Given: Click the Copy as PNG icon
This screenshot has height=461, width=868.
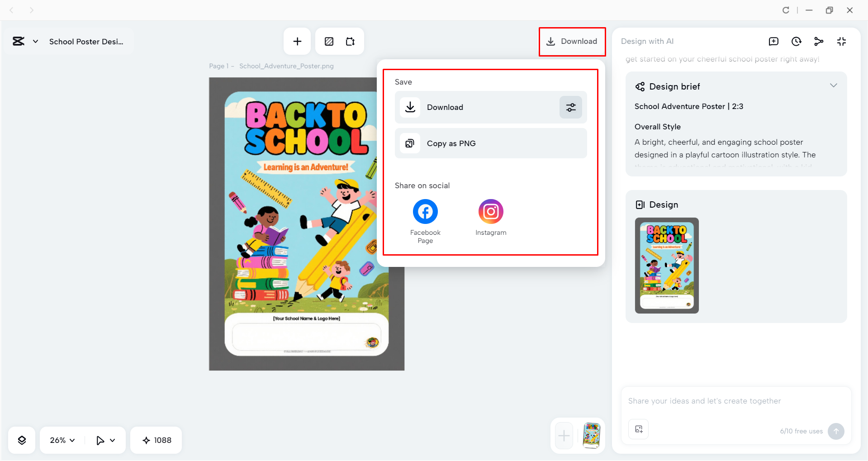Looking at the screenshot, I should [x=410, y=143].
